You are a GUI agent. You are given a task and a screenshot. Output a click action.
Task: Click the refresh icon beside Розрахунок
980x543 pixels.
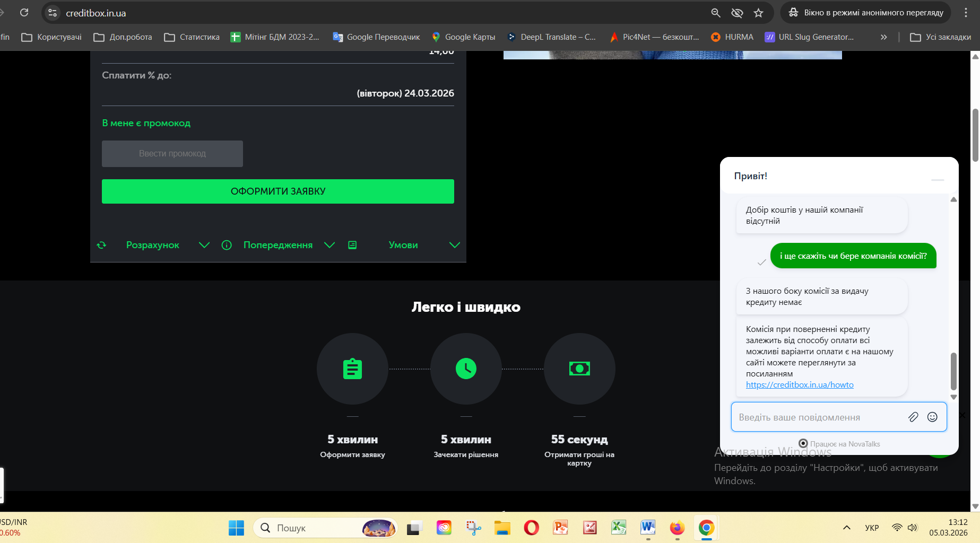pos(101,245)
